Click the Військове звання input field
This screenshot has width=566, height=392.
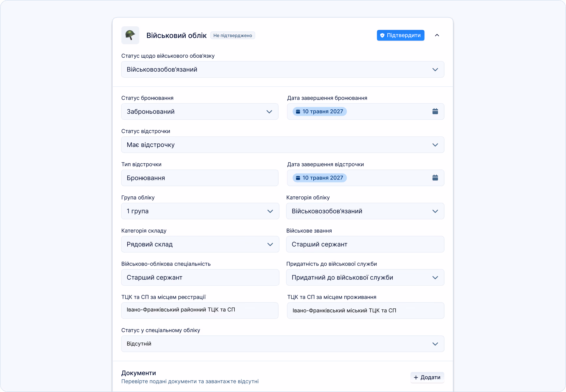[365, 244]
